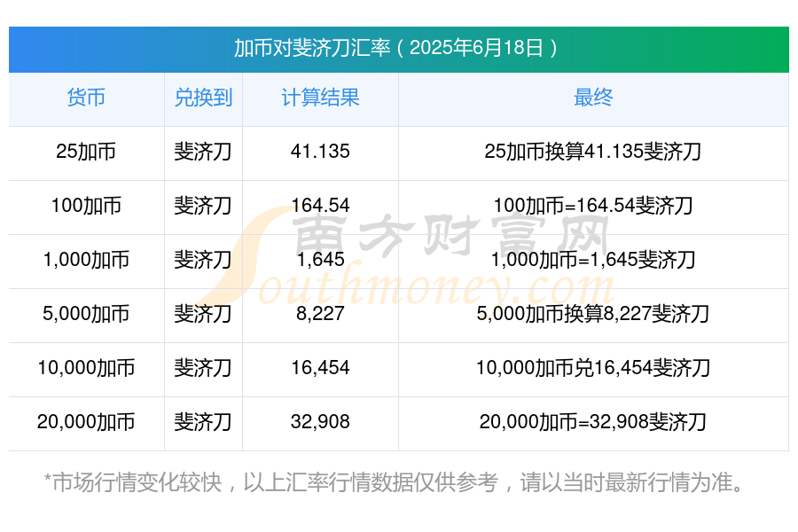Viewport: 798px width, 532px height.
Task: Click 斐济刀 in the 10,000加币 row
Action: click(203, 368)
